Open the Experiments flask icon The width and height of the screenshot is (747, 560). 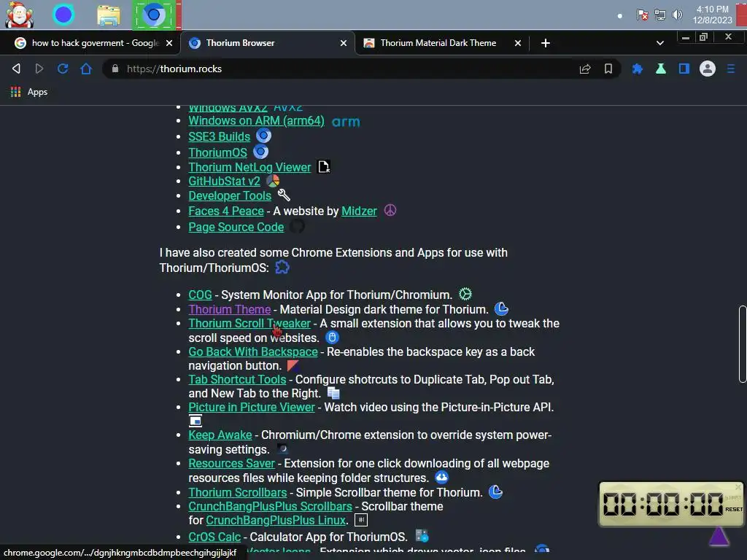point(661,69)
